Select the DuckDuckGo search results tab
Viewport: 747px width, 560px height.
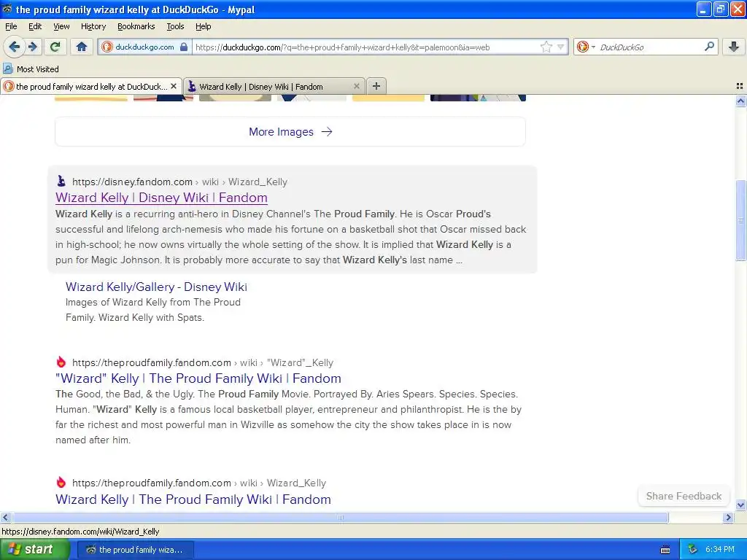(x=91, y=86)
